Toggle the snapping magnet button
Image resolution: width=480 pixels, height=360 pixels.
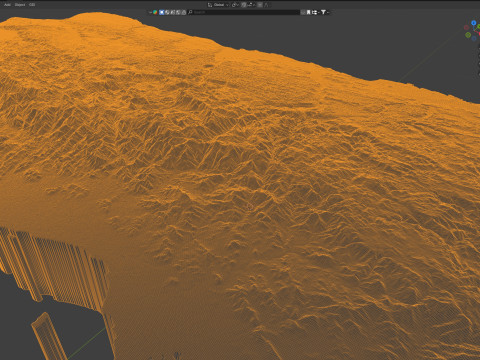(243, 5)
